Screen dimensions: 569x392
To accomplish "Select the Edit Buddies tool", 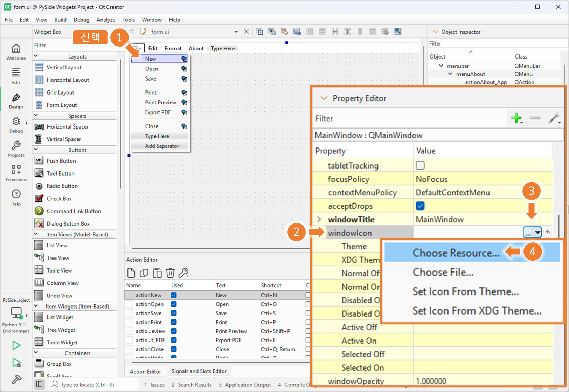I will coord(284,32).
